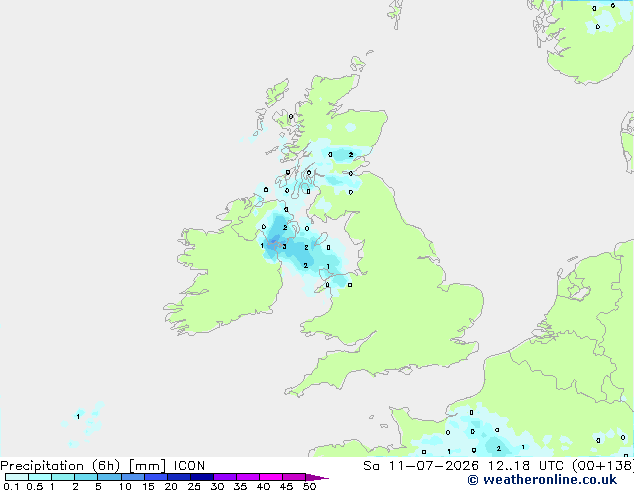
Task: Click the 30–35 mm purple swatch
Action: (x=224, y=477)
